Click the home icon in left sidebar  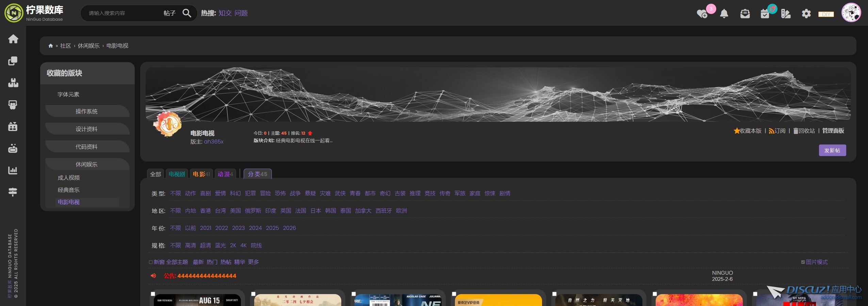coord(13,39)
